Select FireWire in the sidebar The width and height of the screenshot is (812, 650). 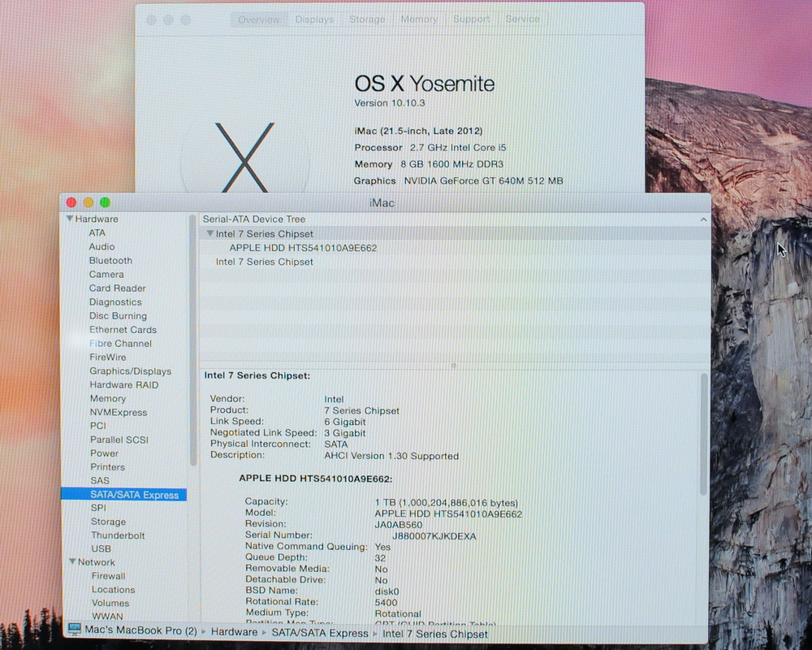click(x=108, y=357)
